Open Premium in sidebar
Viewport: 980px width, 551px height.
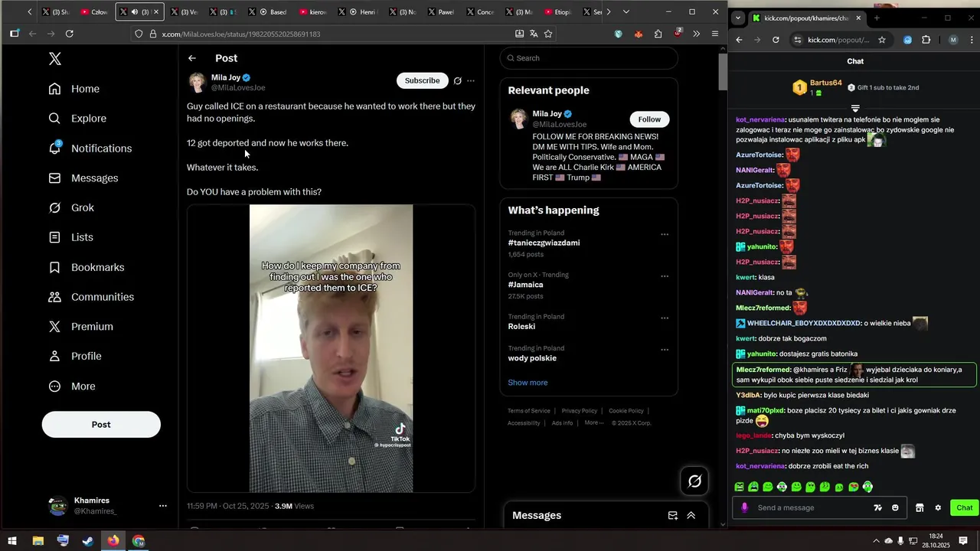[x=81, y=327]
